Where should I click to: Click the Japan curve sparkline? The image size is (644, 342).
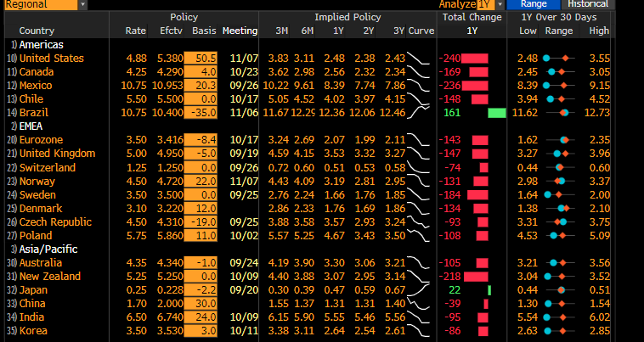[x=418, y=289]
